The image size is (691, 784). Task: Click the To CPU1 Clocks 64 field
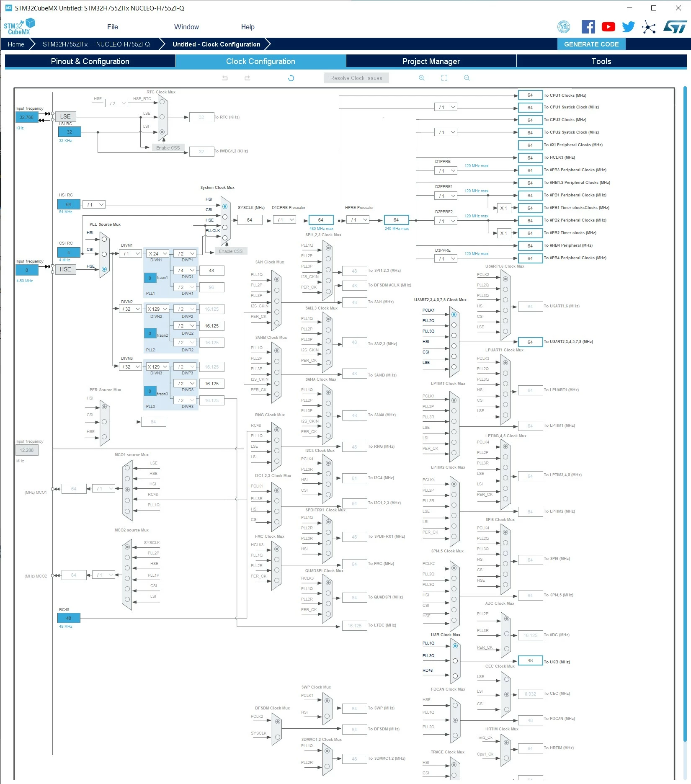[530, 95]
